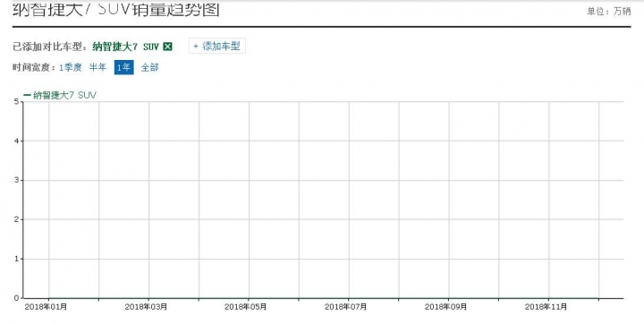Viewport: 644px width, 324px height.
Task: Remove 纳智捷大7 SUV with the green X icon
Action: click(x=167, y=47)
